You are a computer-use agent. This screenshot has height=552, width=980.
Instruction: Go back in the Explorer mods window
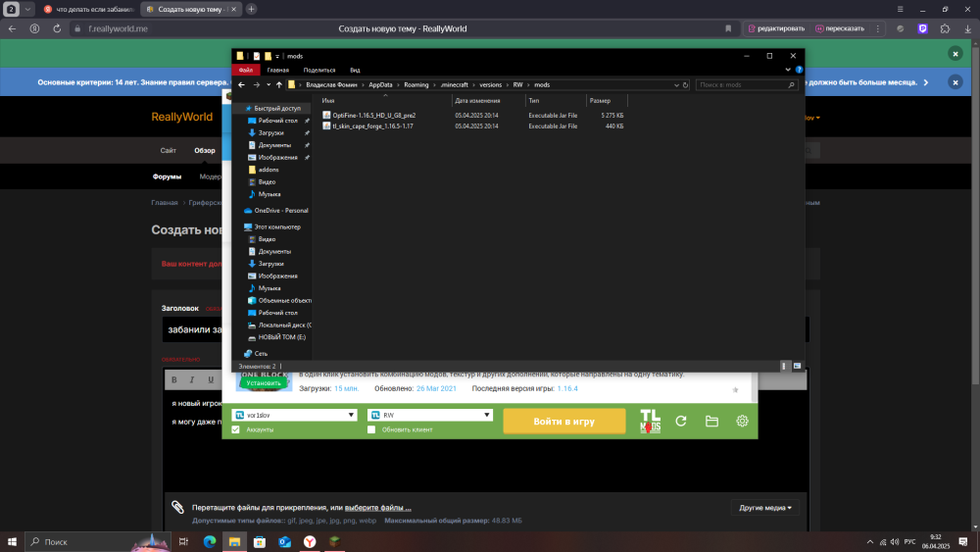pyautogui.click(x=242, y=85)
